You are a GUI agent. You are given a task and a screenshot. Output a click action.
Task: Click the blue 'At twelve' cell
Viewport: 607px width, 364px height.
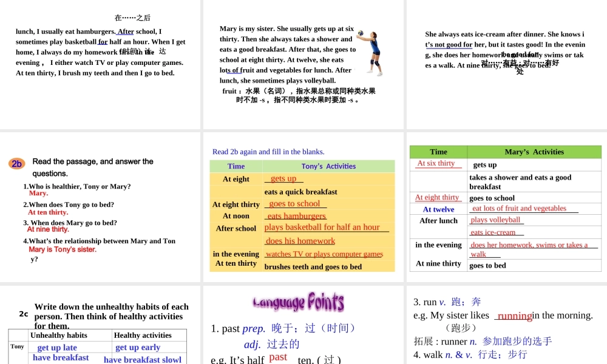click(439, 209)
